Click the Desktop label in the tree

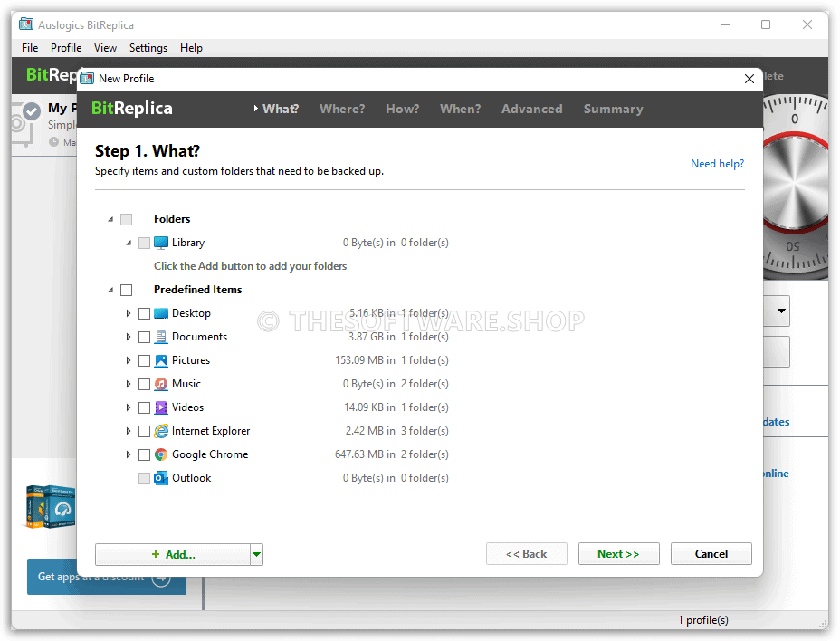click(191, 313)
